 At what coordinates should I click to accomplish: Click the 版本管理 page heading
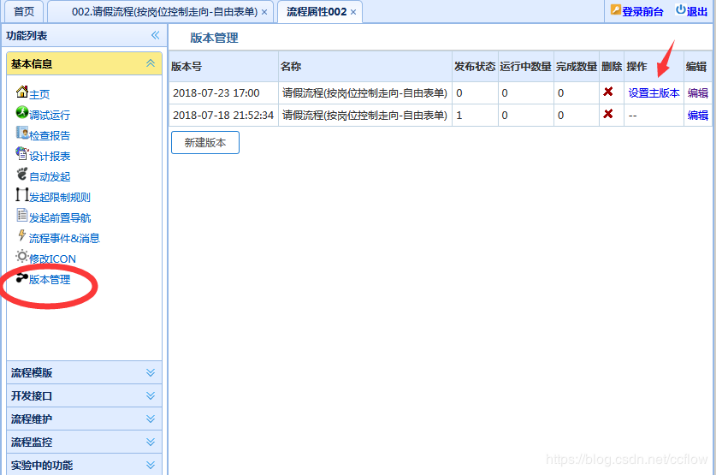(x=214, y=38)
